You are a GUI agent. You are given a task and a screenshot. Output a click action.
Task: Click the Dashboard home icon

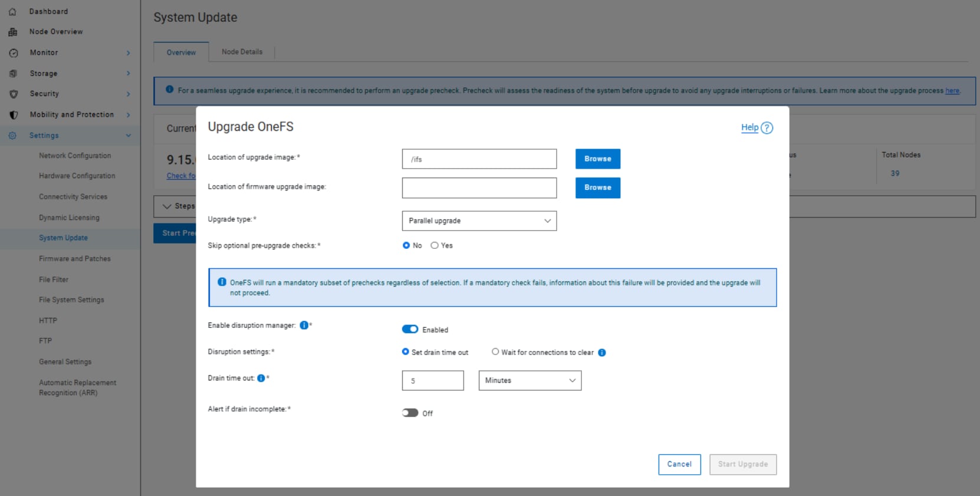tap(12, 12)
